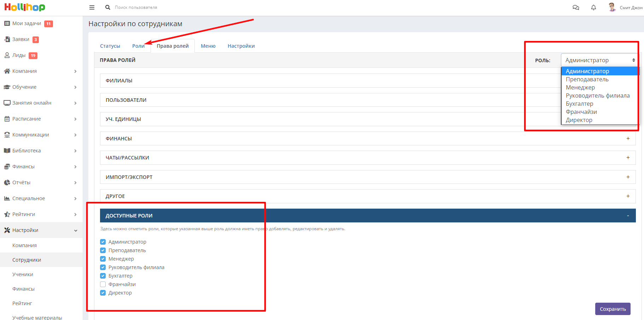The image size is (644, 320).
Task: Open the Роль dropdown selector
Action: point(600,60)
